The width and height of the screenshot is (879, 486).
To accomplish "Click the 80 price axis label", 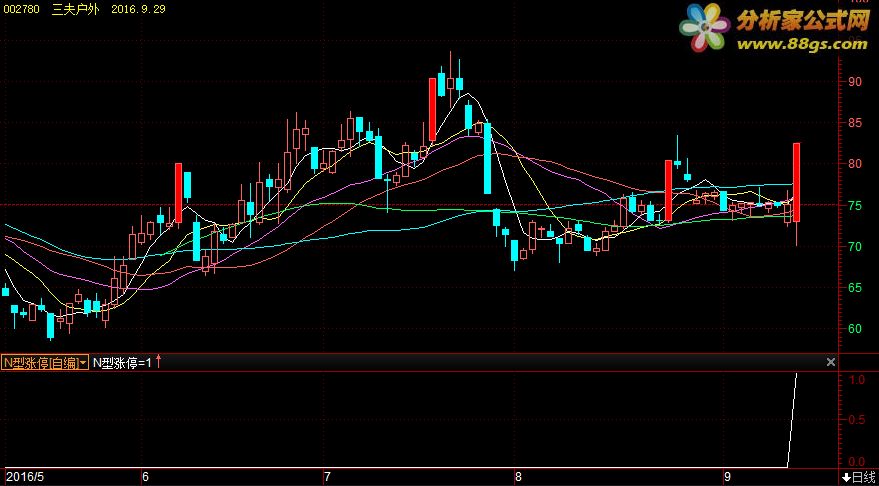I will point(855,164).
